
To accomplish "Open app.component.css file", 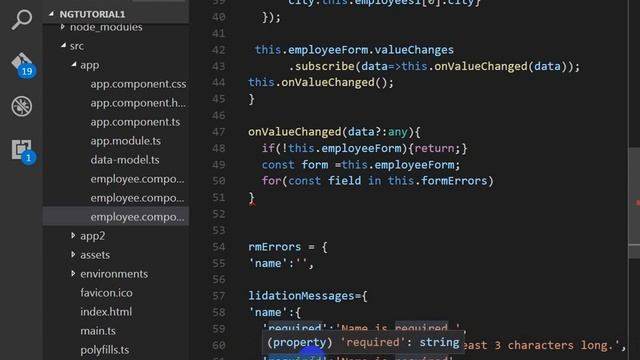I will coord(138,84).
